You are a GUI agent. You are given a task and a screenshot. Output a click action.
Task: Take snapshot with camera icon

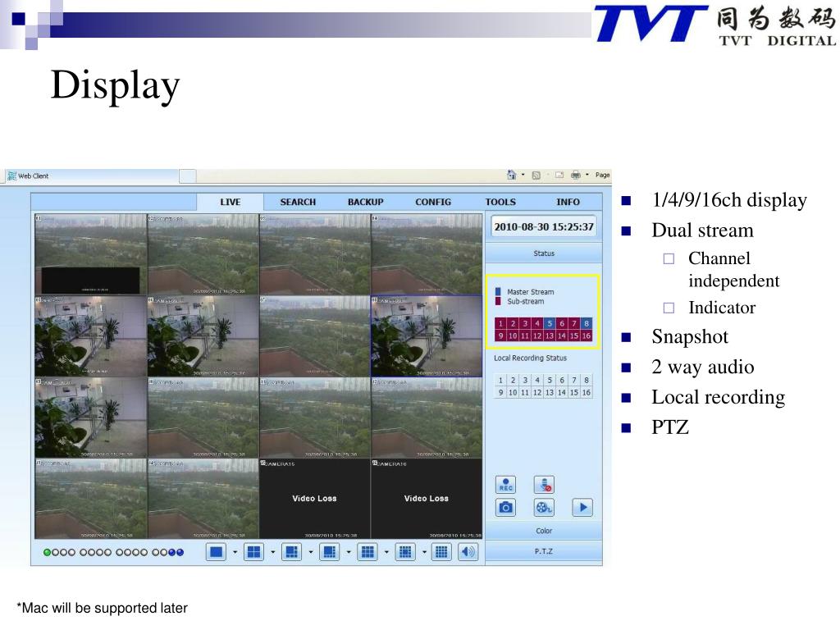click(x=505, y=507)
